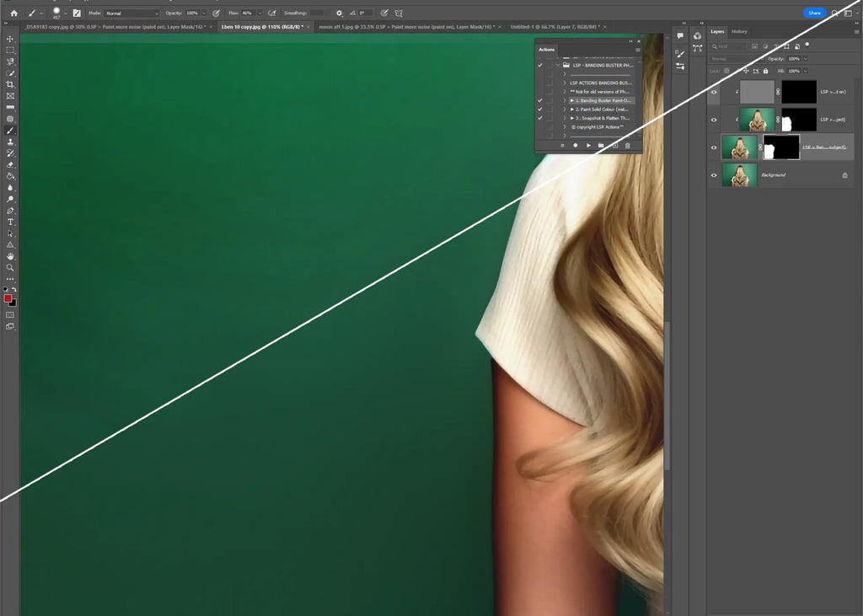
Task: Toggle visibility of the top gray layer
Action: (714, 93)
